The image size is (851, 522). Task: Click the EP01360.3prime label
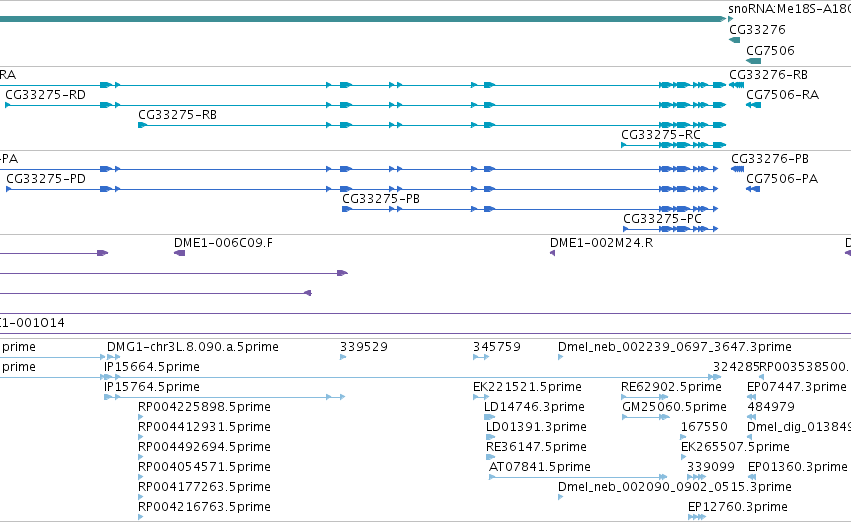tap(797, 467)
